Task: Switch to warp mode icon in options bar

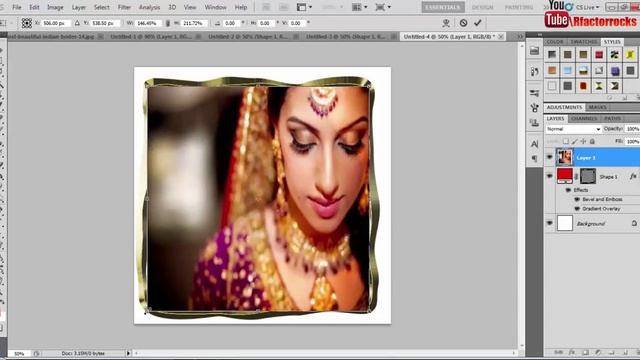Action: tap(446, 23)
